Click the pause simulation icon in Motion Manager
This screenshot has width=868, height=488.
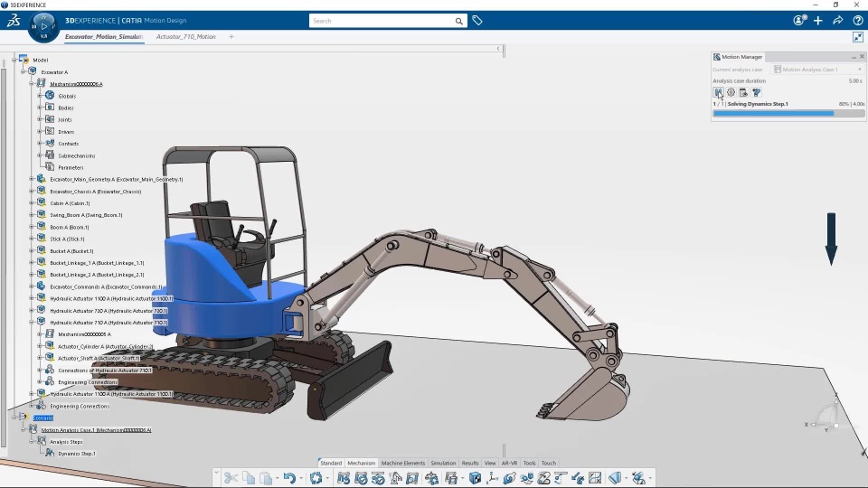pyautogui.click(x=718, y=92)
